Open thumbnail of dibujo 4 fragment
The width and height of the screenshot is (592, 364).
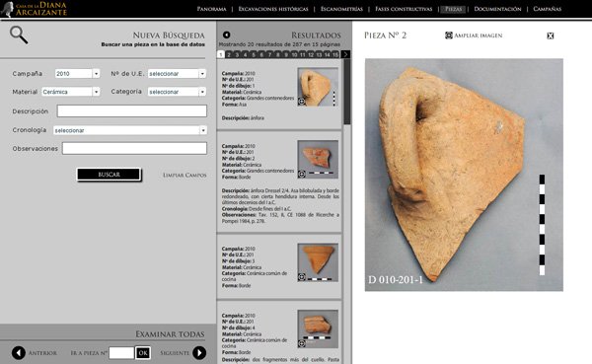point(318,328)
